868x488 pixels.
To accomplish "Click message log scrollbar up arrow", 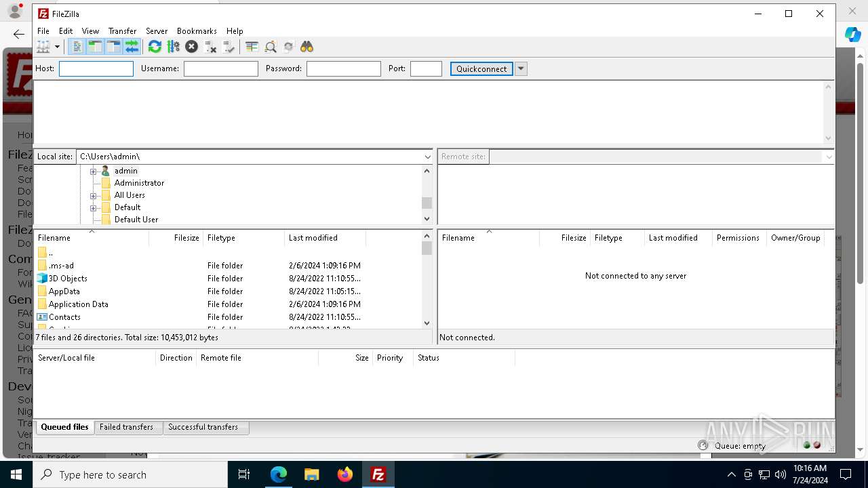I will pos(828,87).
